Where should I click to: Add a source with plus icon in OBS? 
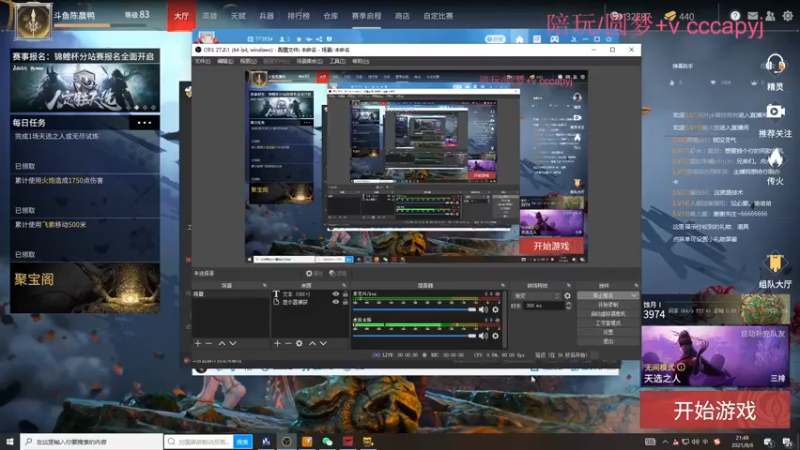click(277, 343)
